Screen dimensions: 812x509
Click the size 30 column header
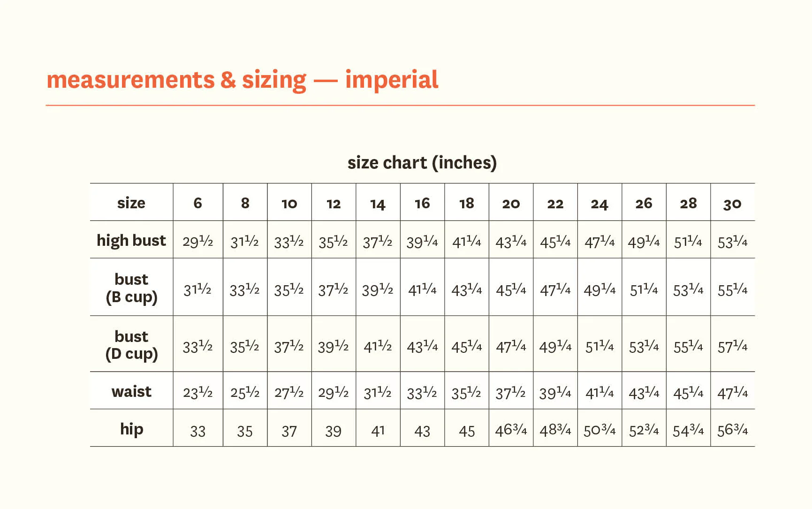pyautogui.click(x=732, y=204)
